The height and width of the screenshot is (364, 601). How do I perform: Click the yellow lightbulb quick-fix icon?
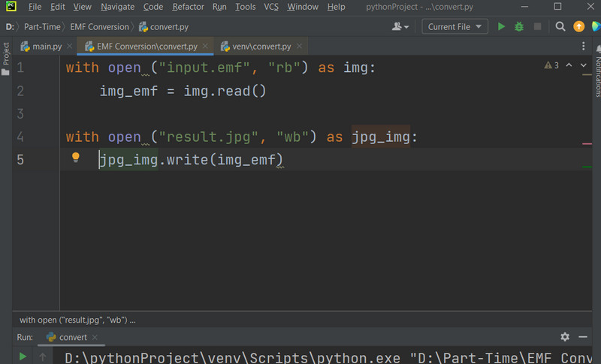tap(76, 158)
